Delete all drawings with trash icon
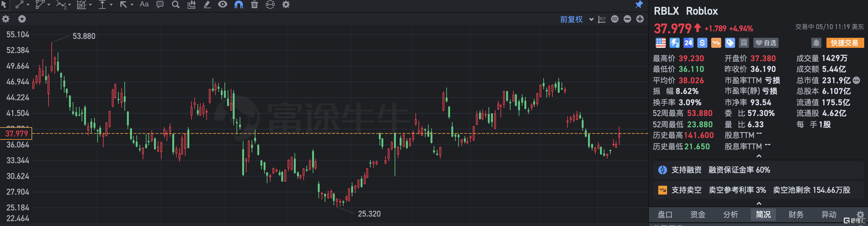The width and height of the screenshot is (868, 226). (254, 4)
